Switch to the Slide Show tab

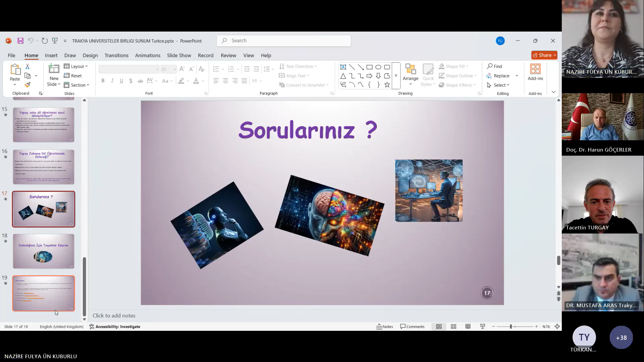[179, 55]
